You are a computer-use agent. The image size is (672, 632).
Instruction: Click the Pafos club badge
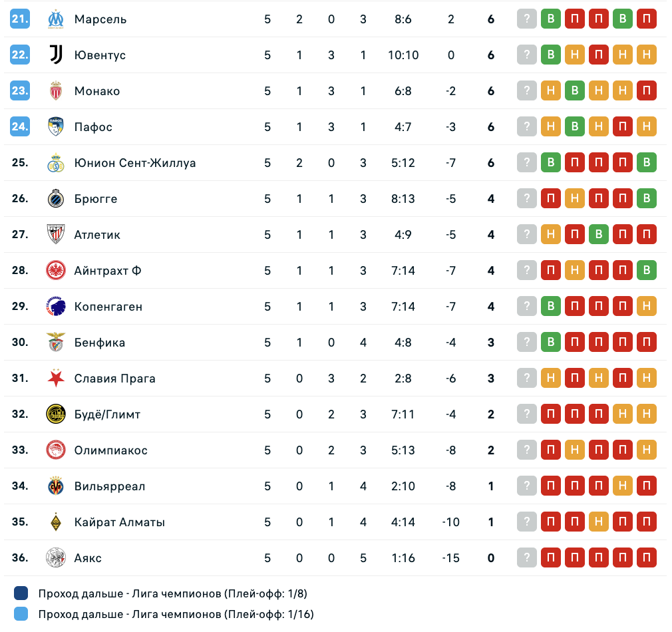55,127
